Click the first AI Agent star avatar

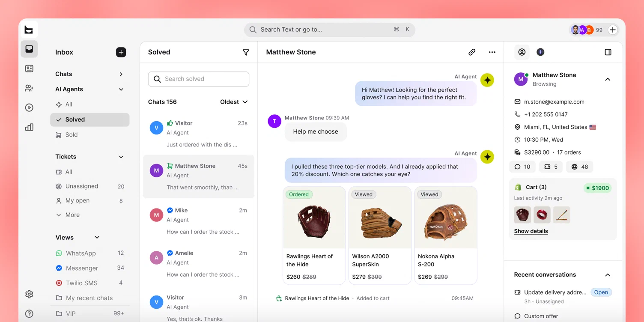coord(487,80)
